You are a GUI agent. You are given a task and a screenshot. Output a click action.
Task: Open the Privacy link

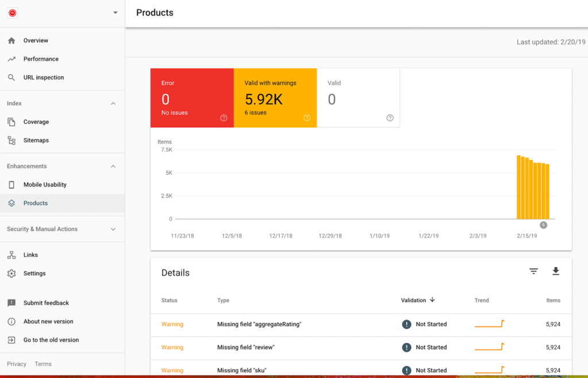[17, 364]
